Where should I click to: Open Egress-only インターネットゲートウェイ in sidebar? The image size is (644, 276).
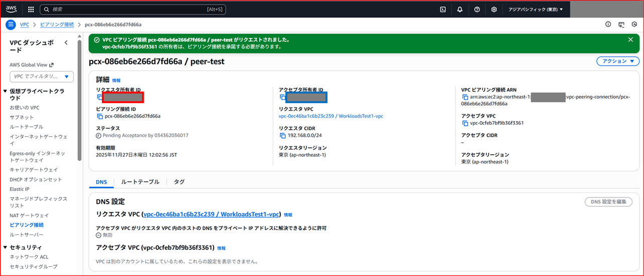pos(38,156)
